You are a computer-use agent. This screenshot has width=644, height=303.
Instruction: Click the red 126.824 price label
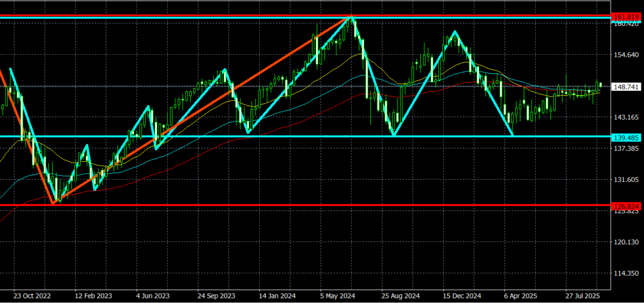point(627,205)
